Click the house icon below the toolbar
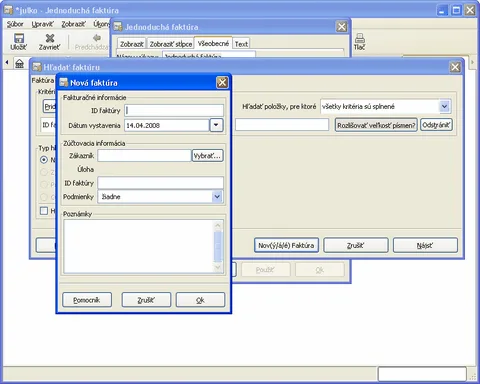Screen dimensions: 480x384 click(19, 63)
